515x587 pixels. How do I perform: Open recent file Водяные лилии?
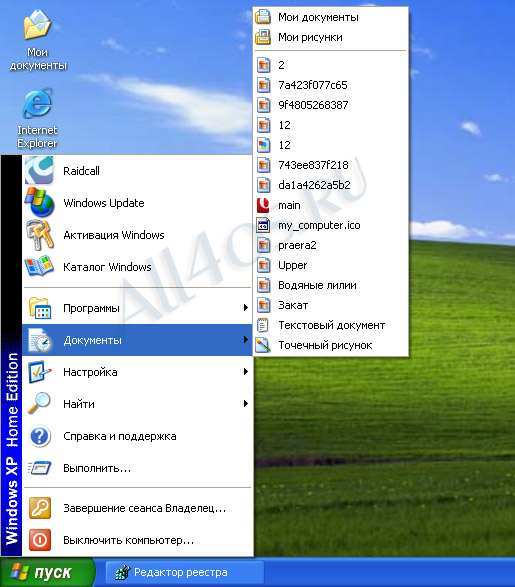330,285
